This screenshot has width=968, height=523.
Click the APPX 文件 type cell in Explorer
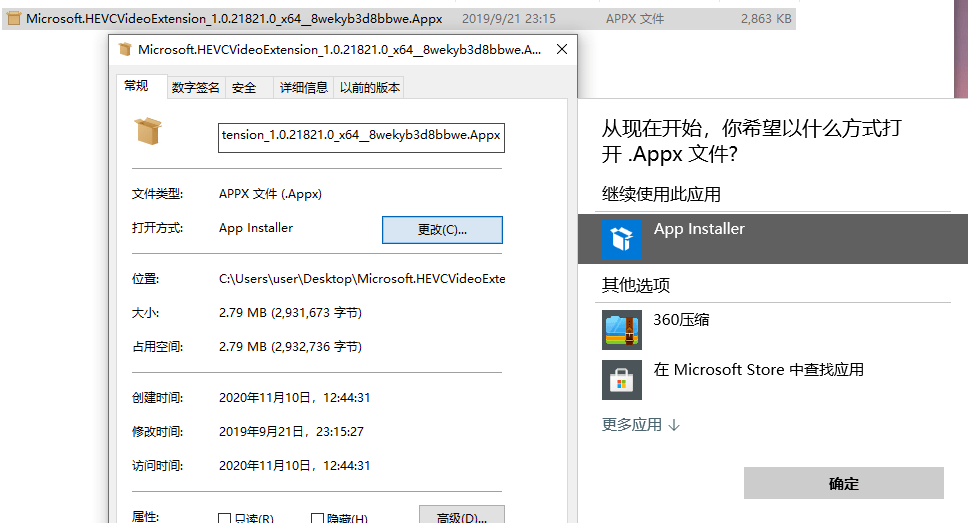635,19
